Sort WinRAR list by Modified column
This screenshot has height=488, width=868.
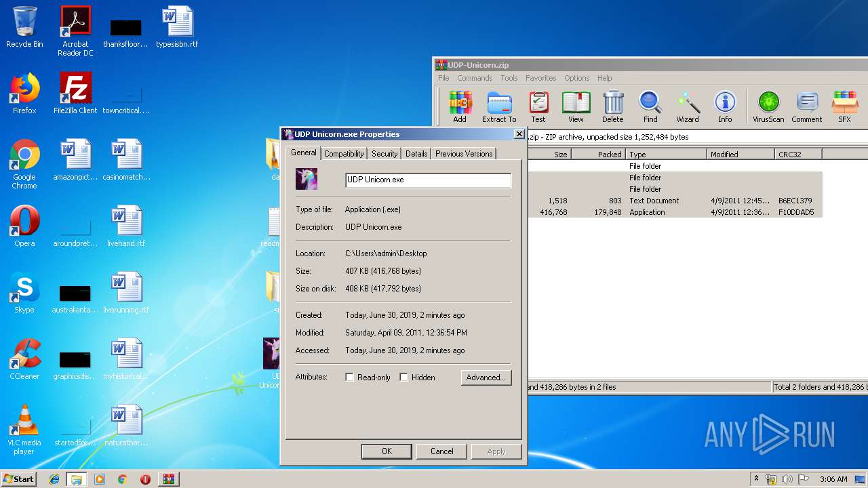click(x=741, y=155)
